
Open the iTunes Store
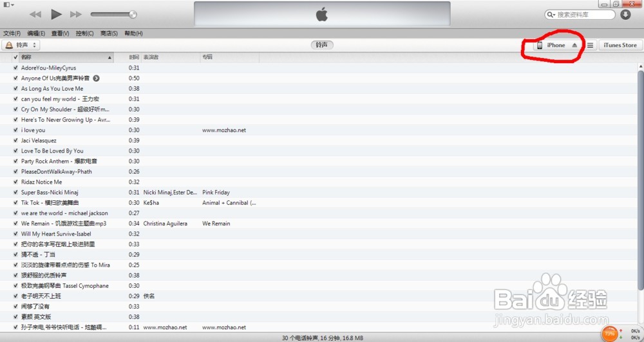tap(620, 45)
